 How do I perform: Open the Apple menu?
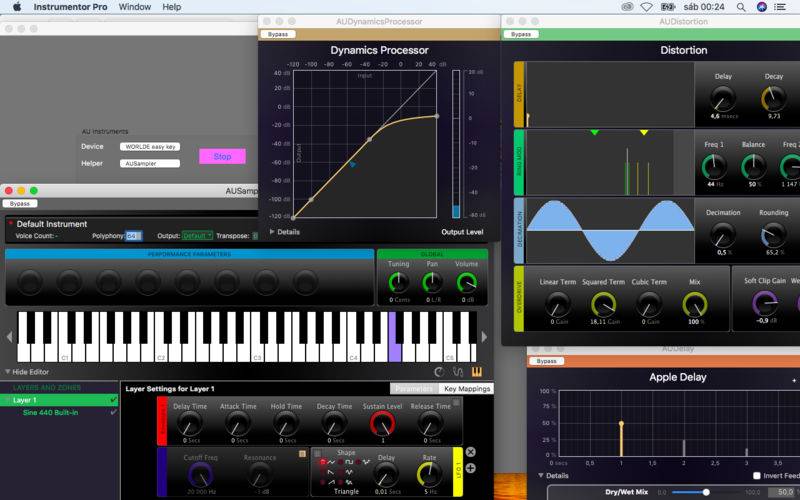tap(17, 7)
